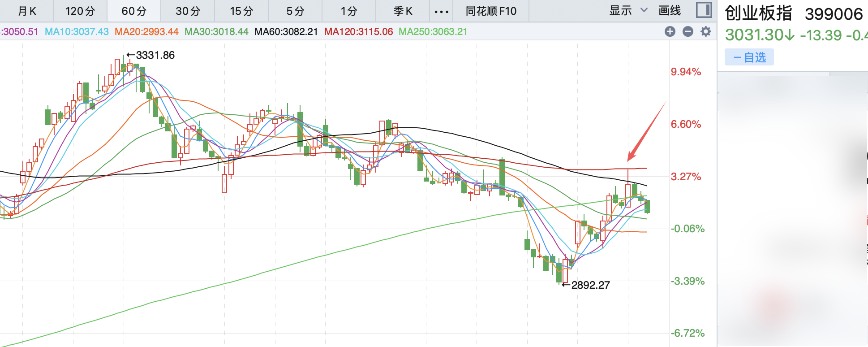
Task: Expand the 显示 dropdown menu
Action: (x=621, y=11)
